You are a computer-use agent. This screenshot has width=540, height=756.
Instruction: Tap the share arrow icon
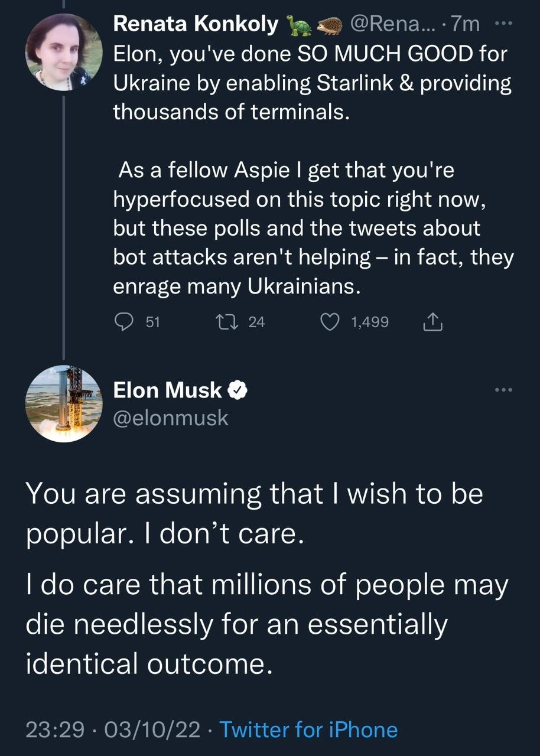click(433, 322)
